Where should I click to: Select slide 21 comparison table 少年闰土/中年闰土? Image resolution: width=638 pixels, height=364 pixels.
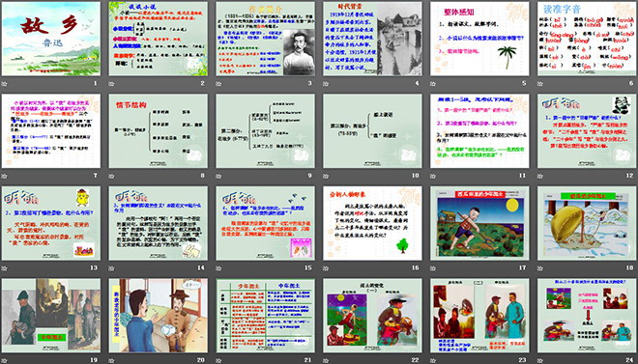click(x=265, y=316)
